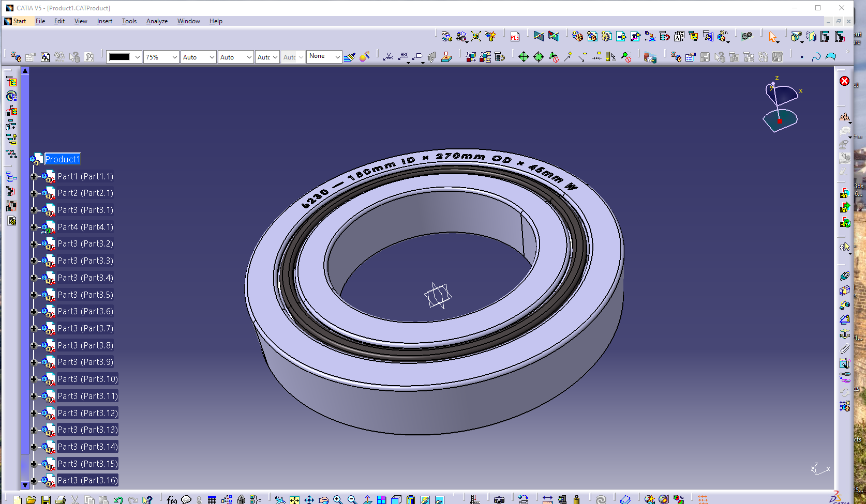Expand the toolbar overflow chevron
The height and width of the screenshot is (504, 866).
point(847,52)
